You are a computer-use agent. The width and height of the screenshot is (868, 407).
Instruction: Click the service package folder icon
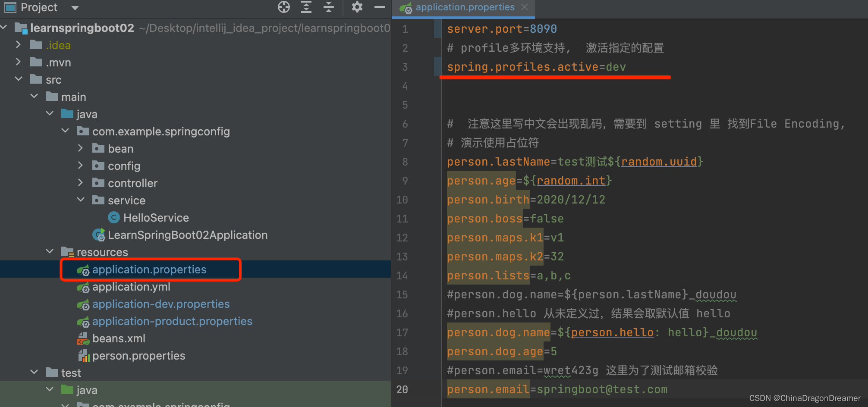(x=98, y=200)
